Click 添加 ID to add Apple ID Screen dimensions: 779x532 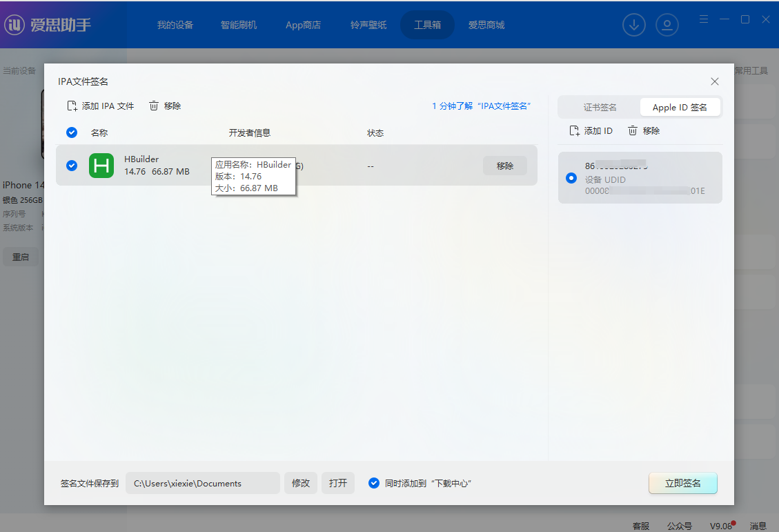click(591, 130)
